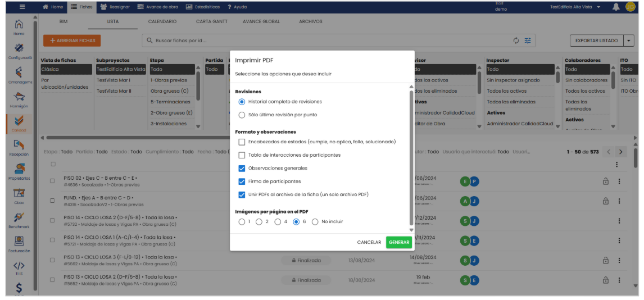The width and height of the screenshot is (644, 300).
Task: Select Sólo última revisión por punto
Action: pos(242,115)
